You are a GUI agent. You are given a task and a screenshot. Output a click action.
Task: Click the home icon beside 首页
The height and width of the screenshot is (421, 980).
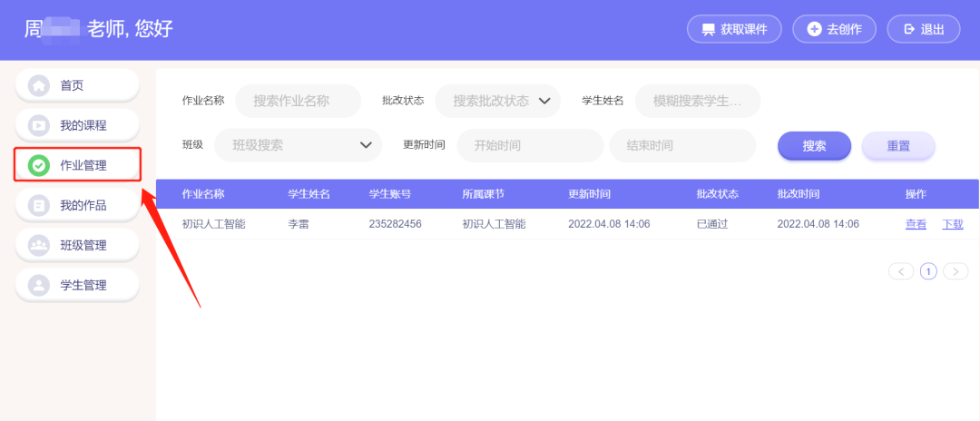tap(39, 85)
